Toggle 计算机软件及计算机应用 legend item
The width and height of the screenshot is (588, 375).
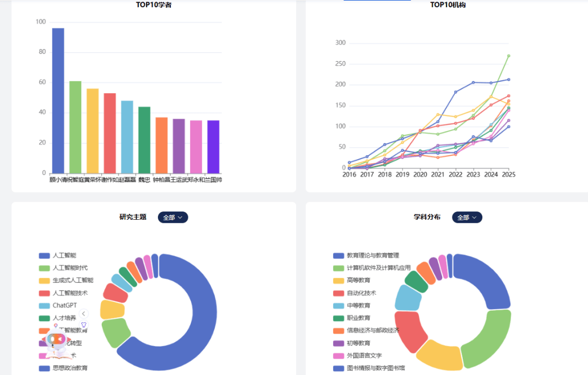[x=378, y=268]
